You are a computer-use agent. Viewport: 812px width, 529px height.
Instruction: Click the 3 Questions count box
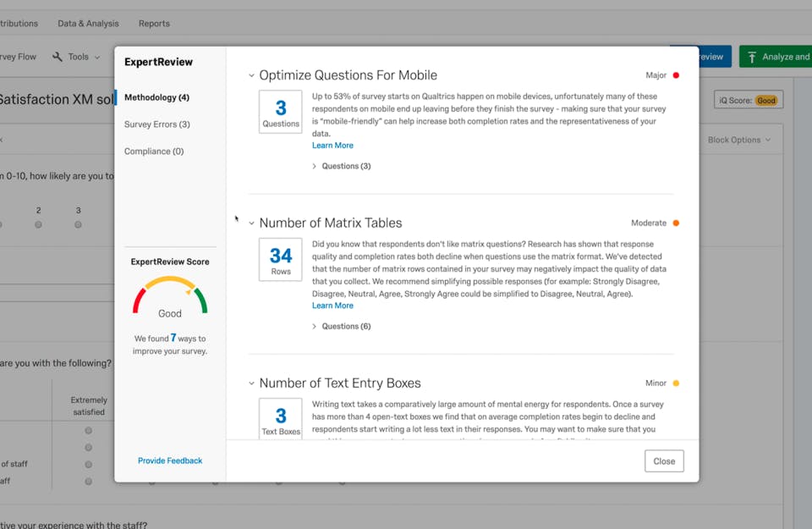(280, 112)
